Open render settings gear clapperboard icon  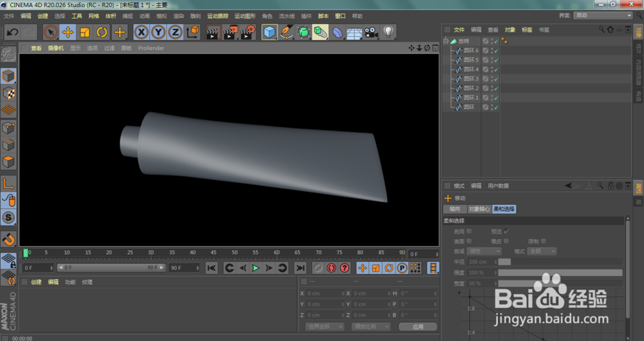(x=248, y=32)
